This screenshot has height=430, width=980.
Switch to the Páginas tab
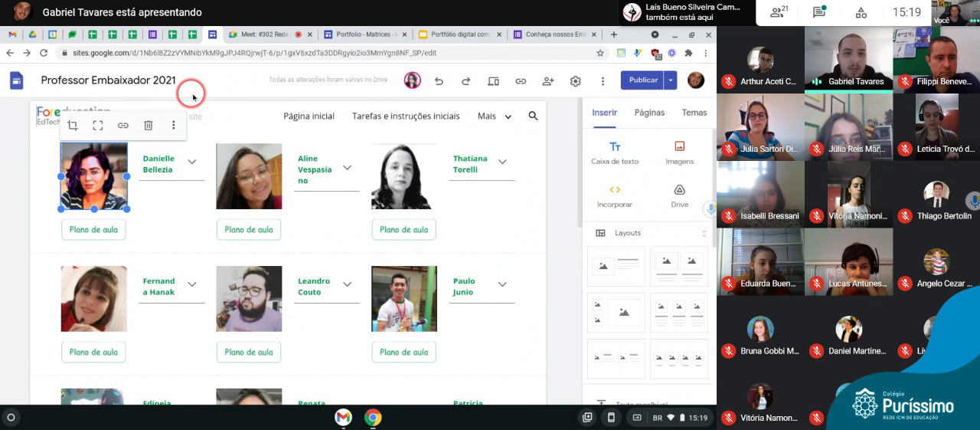click(649, 113)
